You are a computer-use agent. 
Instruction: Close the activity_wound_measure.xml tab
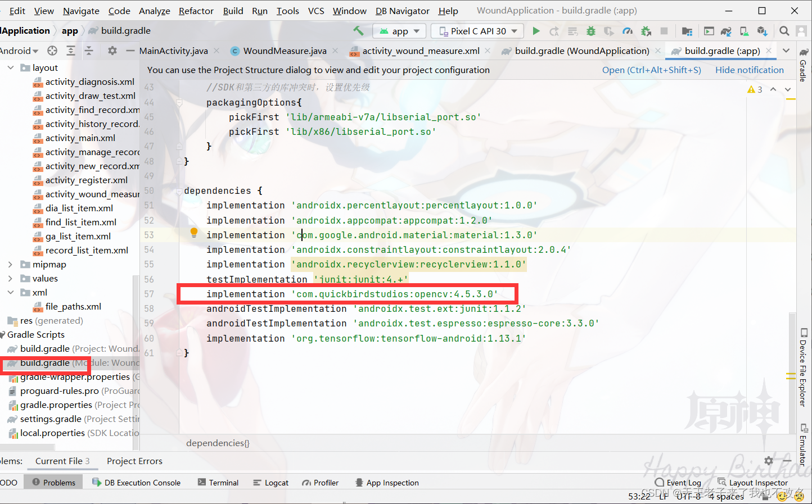pyautogui.click(x=488, y=51)
